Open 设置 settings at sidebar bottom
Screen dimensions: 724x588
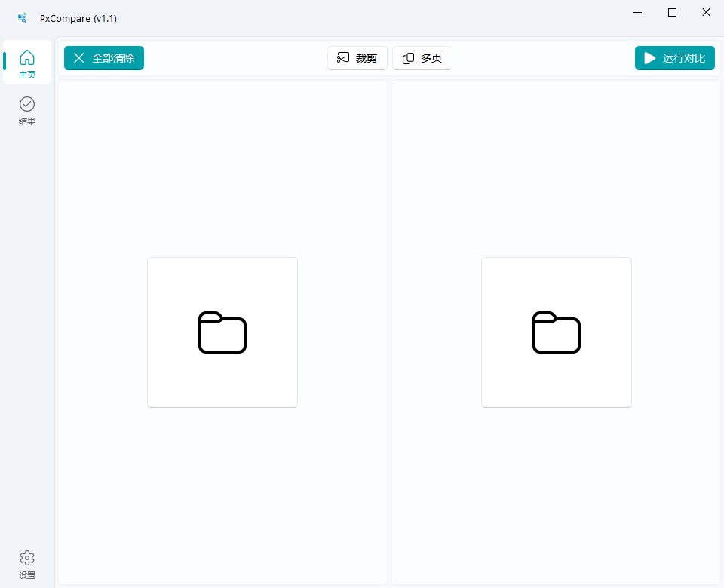pos(27,565)
